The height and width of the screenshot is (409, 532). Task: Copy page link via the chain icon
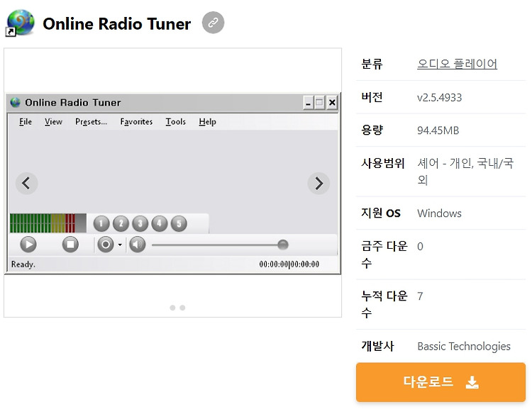213,23
